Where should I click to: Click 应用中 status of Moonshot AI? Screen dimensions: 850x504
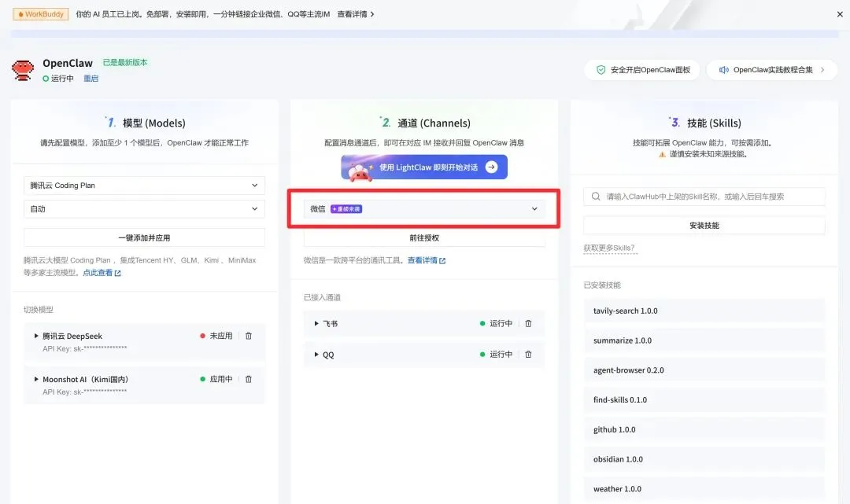click(x=216, y=380)
